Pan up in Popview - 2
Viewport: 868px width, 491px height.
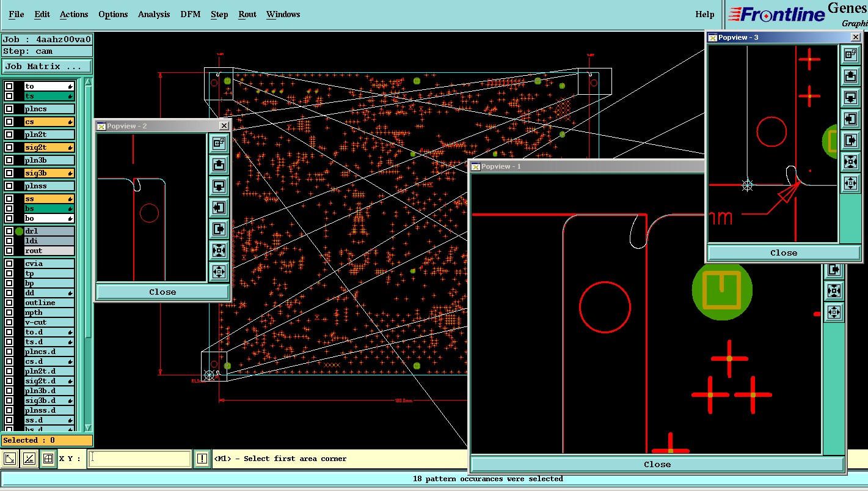[x=219, y=165]
